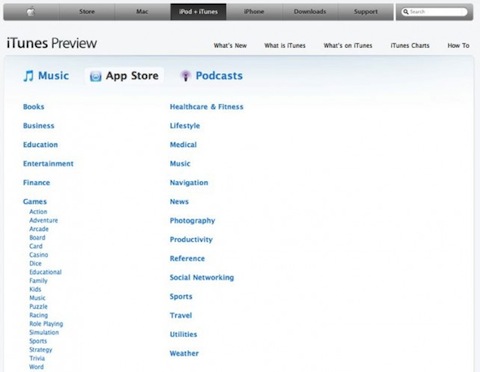Open the Education category

pyautogui.click(x=40, y=145)
